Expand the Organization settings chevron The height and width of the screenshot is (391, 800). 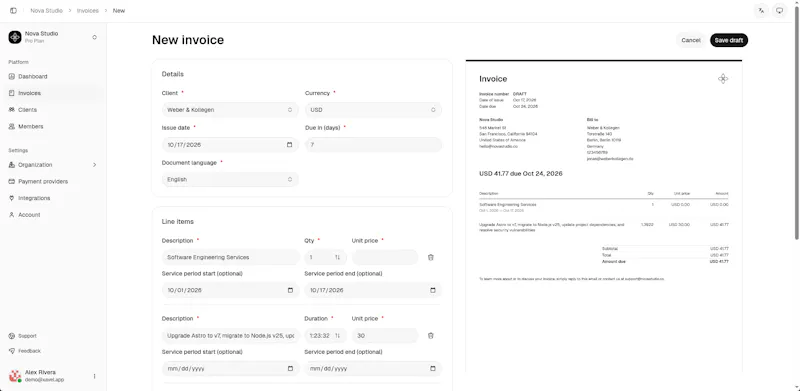(x=94, y=165)
